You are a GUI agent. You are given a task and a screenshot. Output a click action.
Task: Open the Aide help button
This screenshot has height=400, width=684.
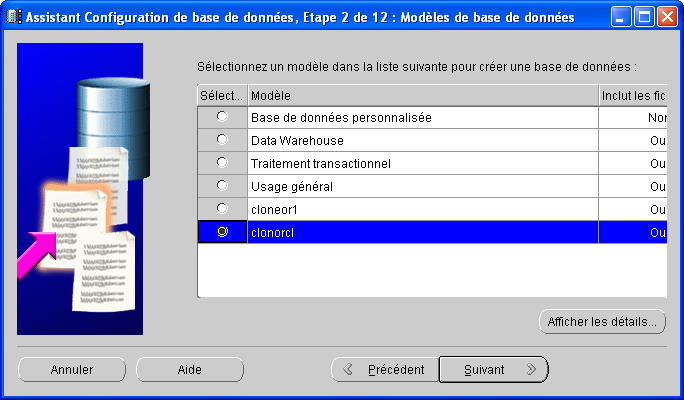[x=190, y=369]
